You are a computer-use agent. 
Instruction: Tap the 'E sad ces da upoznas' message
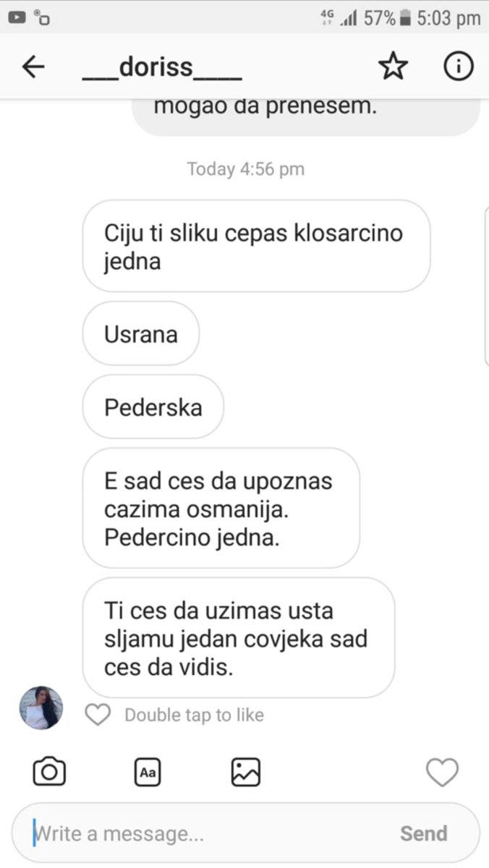click(221, 509)
